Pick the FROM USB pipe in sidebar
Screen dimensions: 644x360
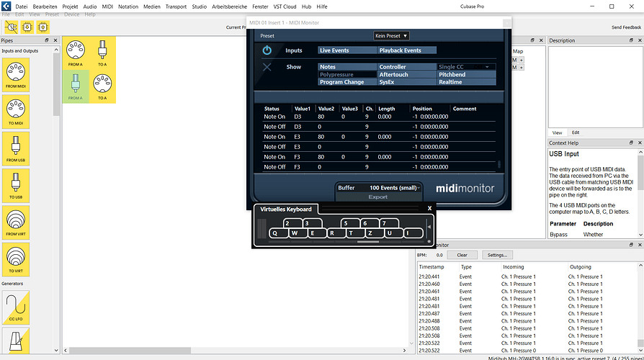15,150
